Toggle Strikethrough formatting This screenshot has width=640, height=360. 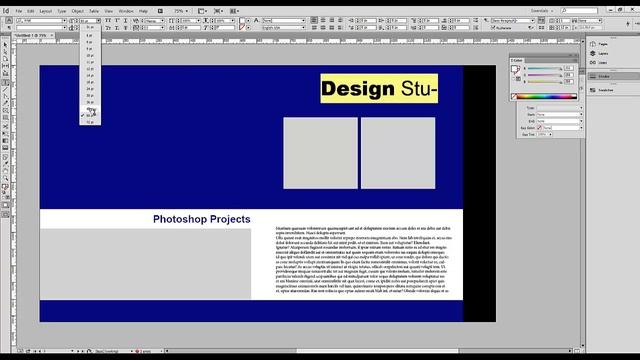(x=126, y=28)
